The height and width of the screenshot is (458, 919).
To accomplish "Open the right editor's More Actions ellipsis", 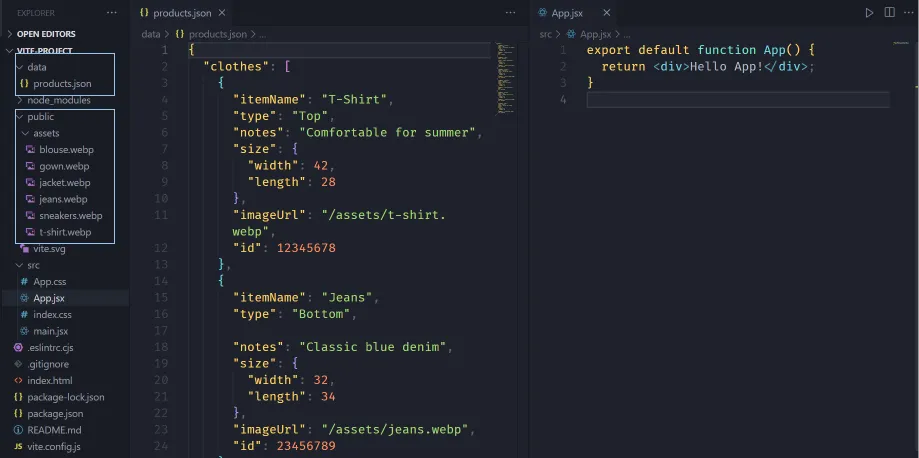I will click(x=906, y=13).
